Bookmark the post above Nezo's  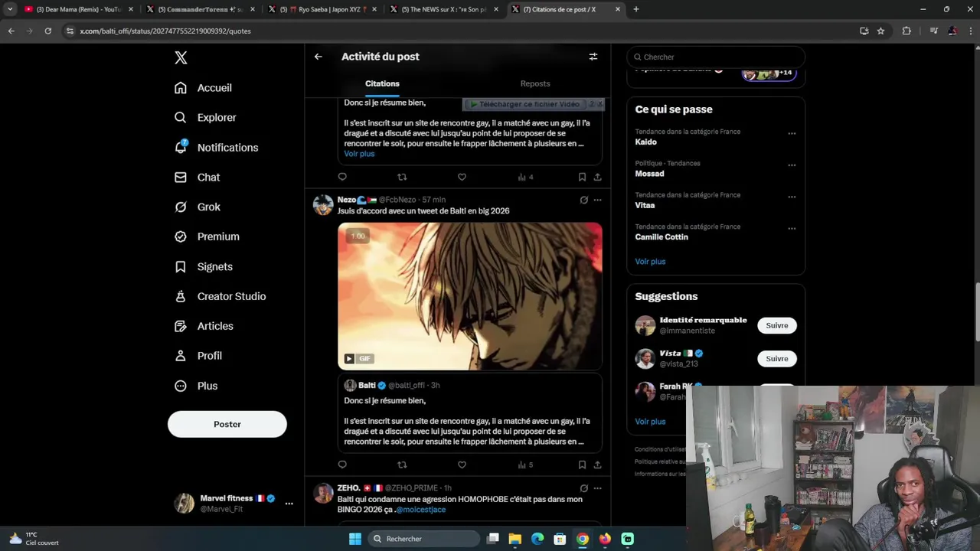pos(582,177)
